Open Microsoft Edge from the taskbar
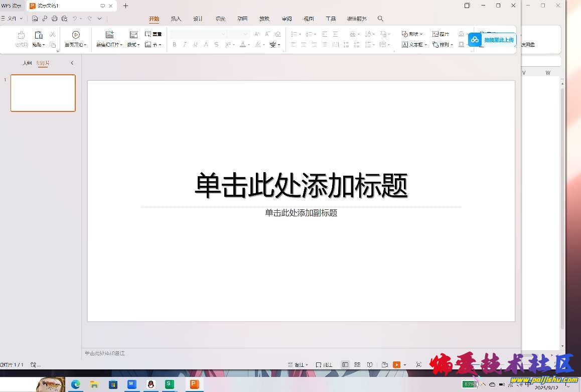This screenshot has height=392, width=581. pos(75,384)
